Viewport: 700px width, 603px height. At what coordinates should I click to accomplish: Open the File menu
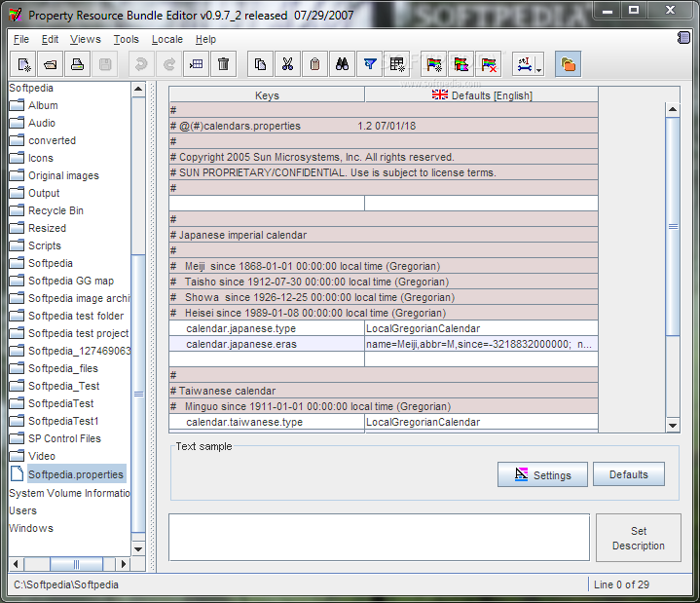(21, 39)
